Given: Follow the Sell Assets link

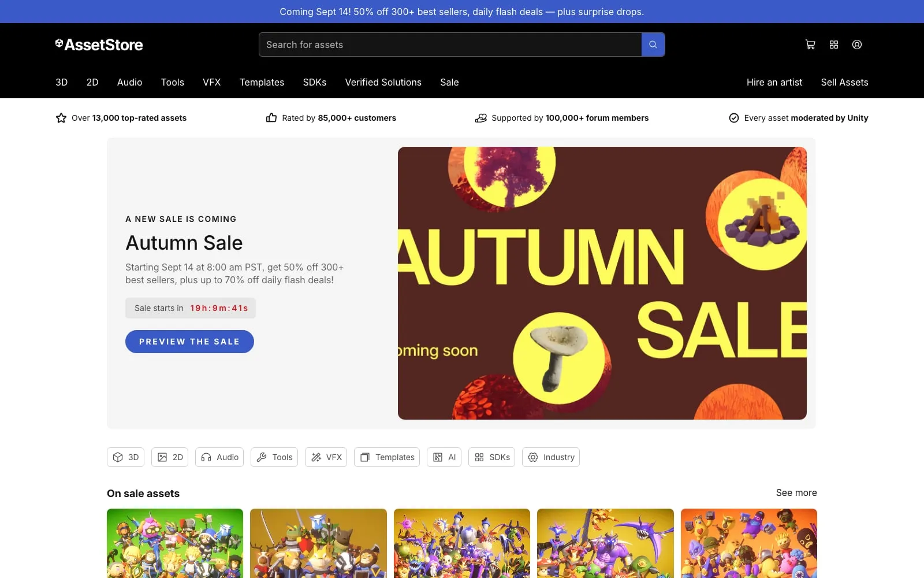Looking at the screenshot, I should tap(845, 82).
